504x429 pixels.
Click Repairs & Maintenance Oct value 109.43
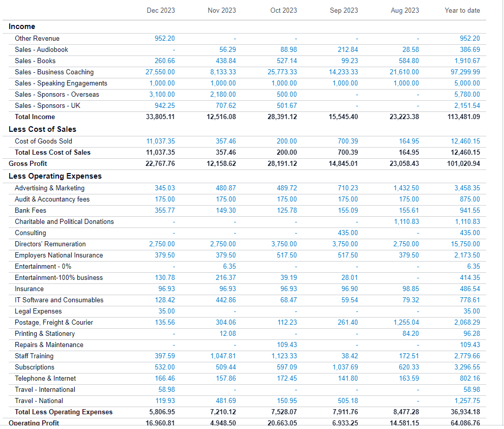pyautogui.click(x=287, y=345)
